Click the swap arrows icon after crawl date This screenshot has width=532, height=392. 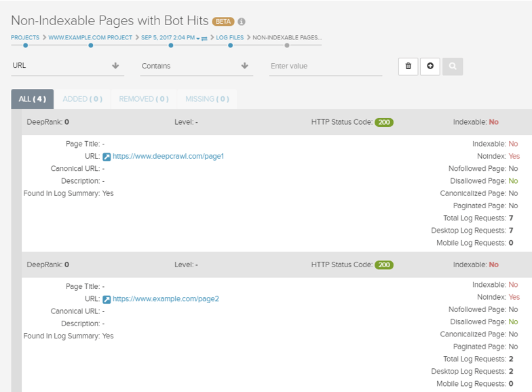point(204,38)
